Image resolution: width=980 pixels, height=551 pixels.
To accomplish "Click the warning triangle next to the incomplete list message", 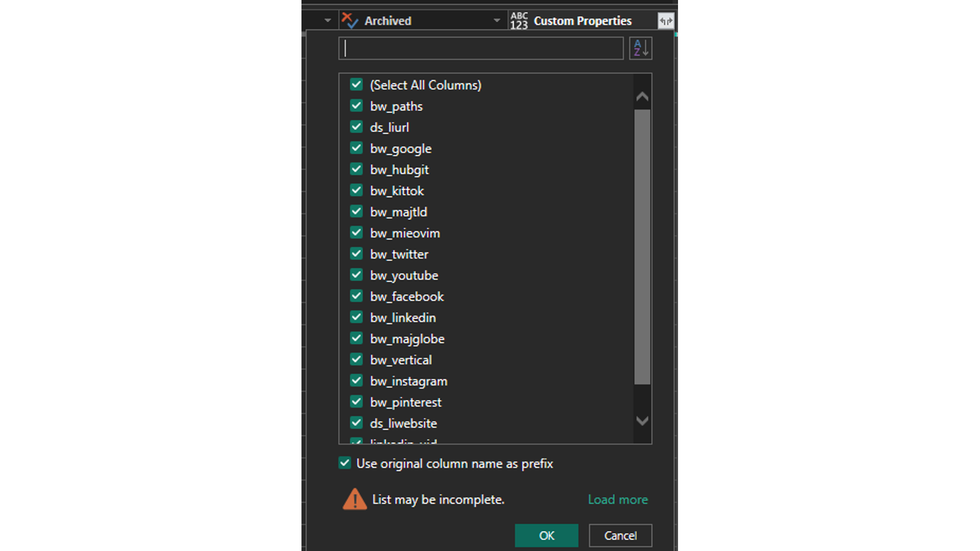I will point(355,499).
